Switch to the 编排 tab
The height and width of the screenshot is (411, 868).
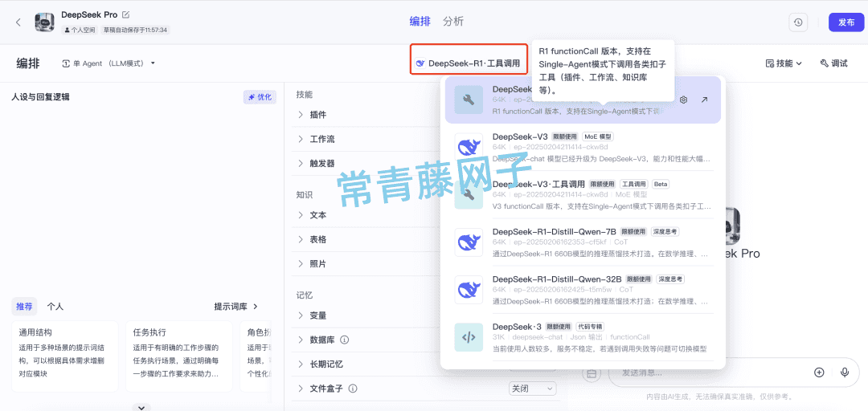pos(420,22)
